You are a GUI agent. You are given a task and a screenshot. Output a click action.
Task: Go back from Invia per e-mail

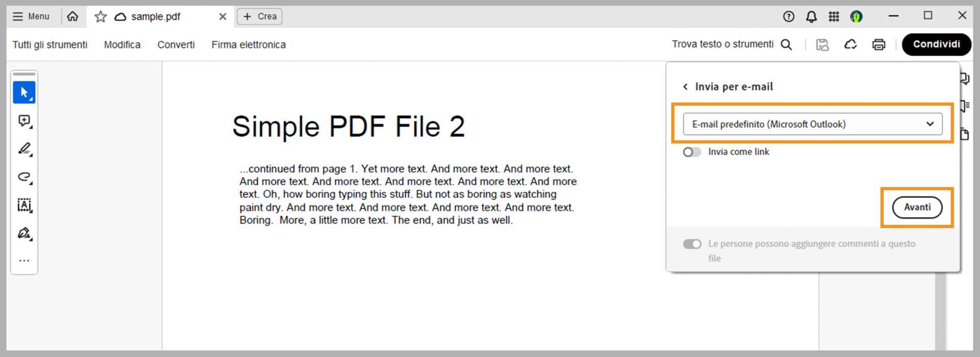(x=685, y=87)
